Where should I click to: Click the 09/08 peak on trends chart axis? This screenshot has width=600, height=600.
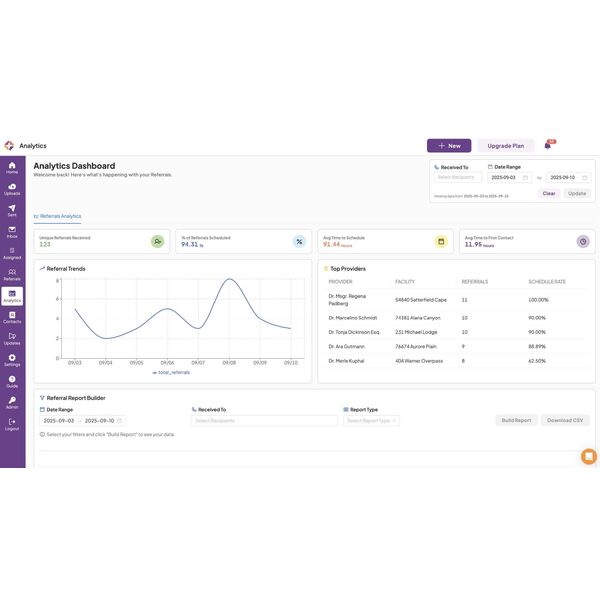click(229, 362)
